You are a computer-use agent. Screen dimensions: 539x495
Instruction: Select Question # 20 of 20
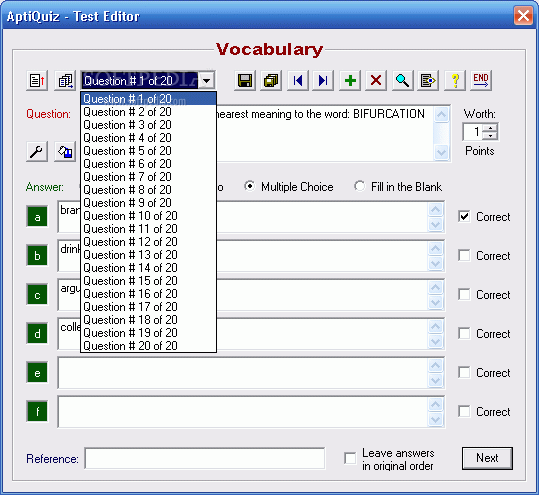point(148,346)
